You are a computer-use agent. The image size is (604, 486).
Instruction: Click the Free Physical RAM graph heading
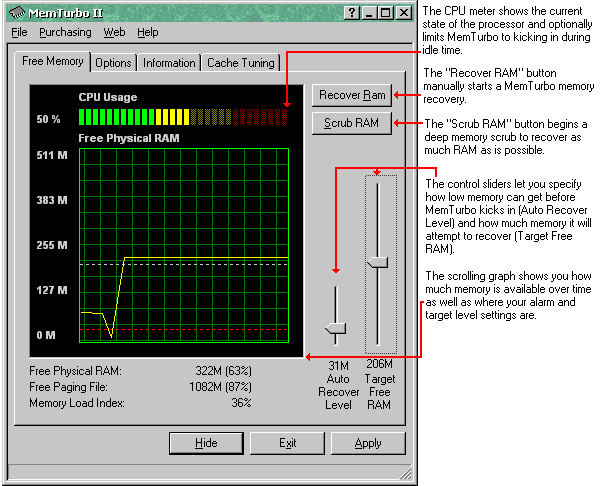pos(129,138)
